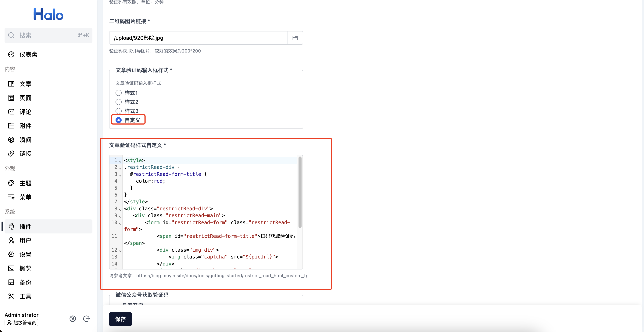Screen dimensions: 644x332
Task: Select the 样式3 radio option
Action: [119, 111]
